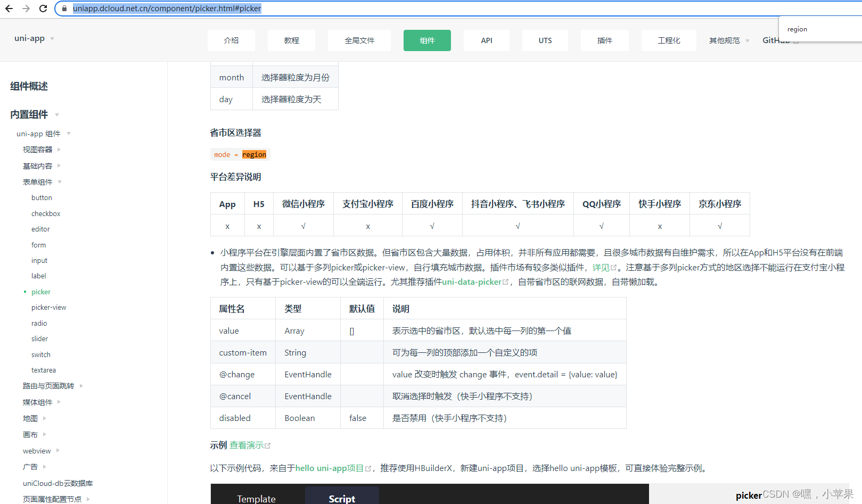Expand the 画布 sidebar group

[35, 435]
